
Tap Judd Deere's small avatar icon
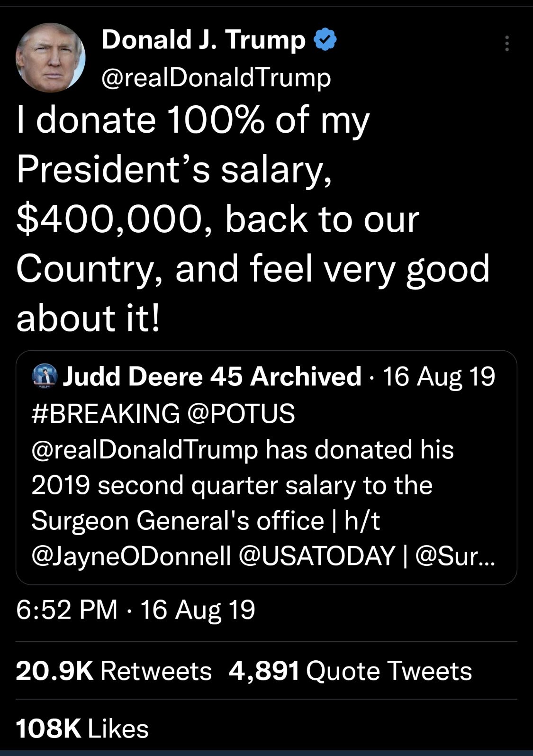[45, 377]
